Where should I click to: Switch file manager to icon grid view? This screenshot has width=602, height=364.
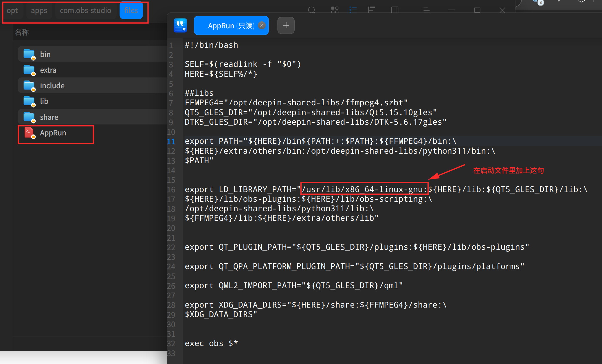pos(335,10)
